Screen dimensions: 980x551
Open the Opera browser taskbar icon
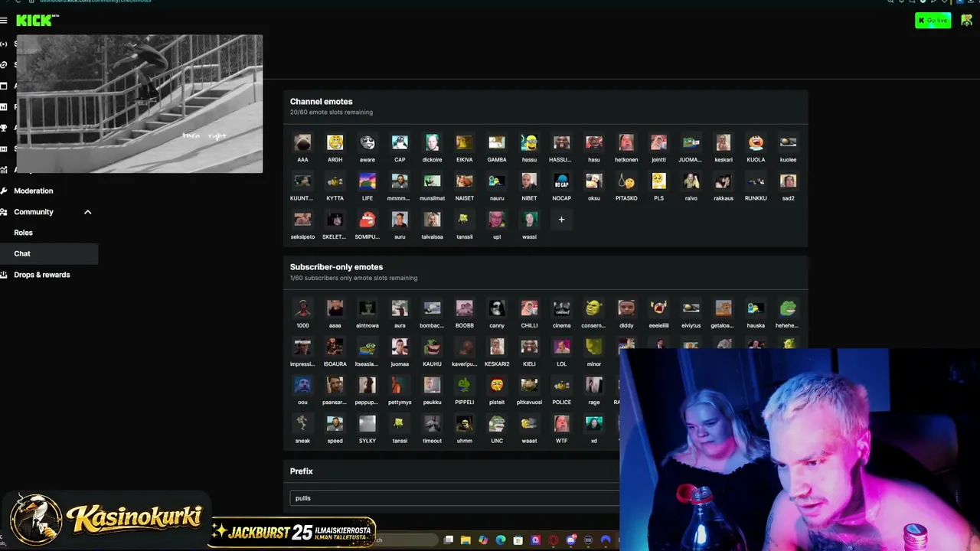(554, 540)
